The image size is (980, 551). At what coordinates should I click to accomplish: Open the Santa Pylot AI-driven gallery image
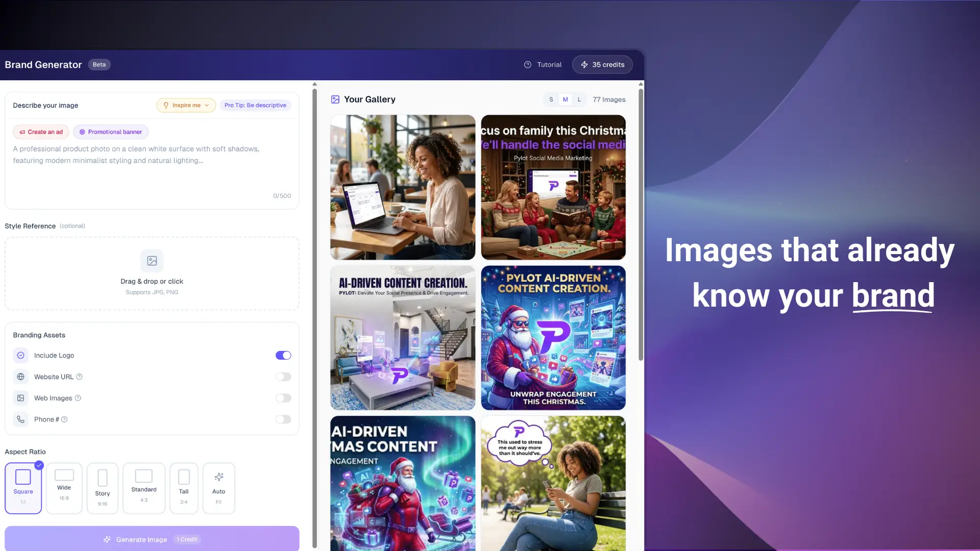(x=553, y=338)
